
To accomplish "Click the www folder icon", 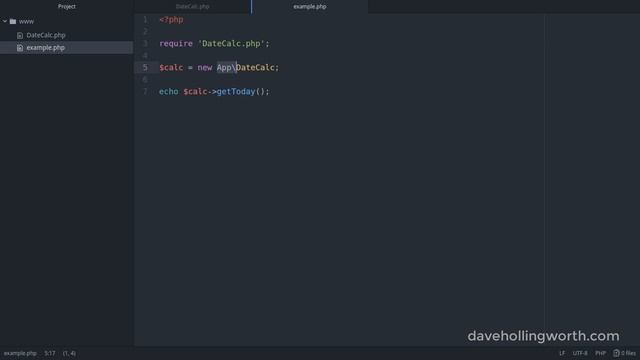I will 13,21.
